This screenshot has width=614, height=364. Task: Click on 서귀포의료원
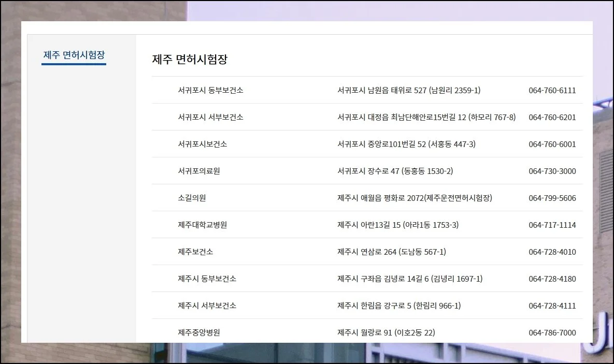pos(198,171)
